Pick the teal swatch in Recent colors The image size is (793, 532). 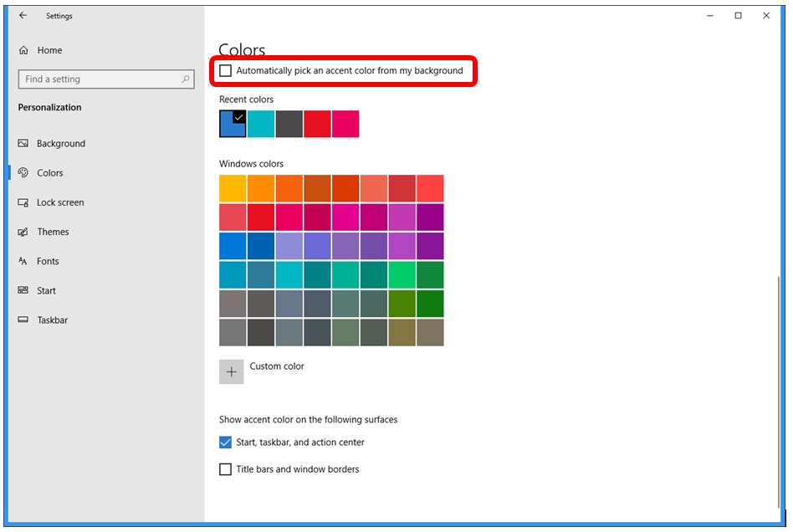point(261,124)
